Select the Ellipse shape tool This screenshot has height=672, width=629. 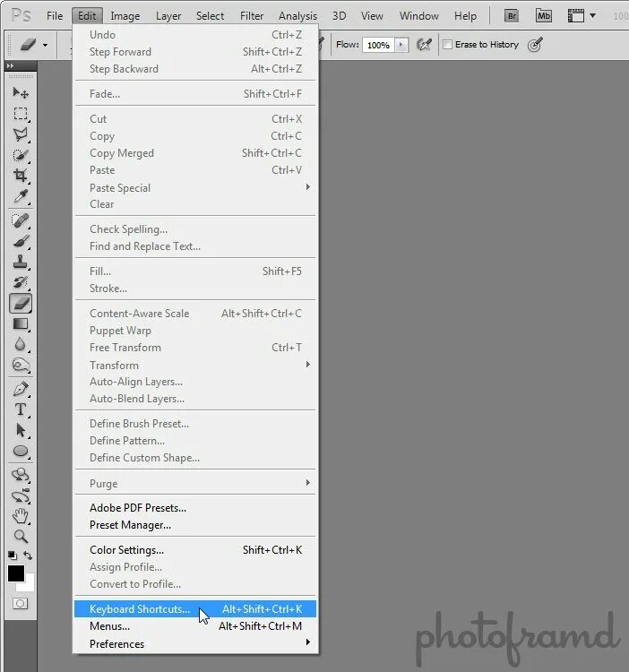pyautogui.click(x=20, y=451)
